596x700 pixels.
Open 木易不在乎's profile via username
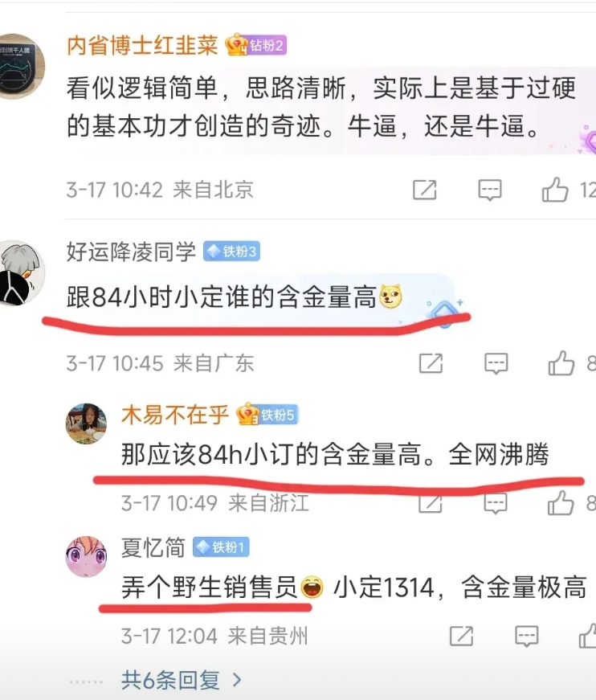(x=175, y=415)
